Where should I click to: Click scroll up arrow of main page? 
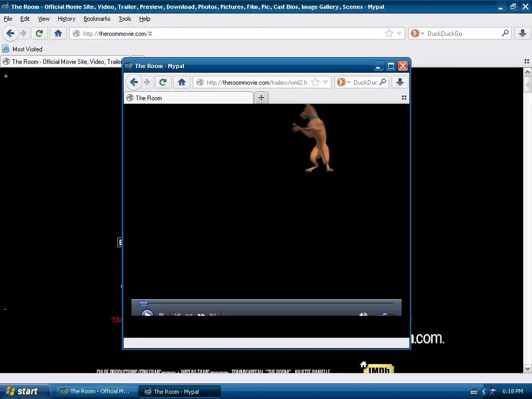coord(527,72)
